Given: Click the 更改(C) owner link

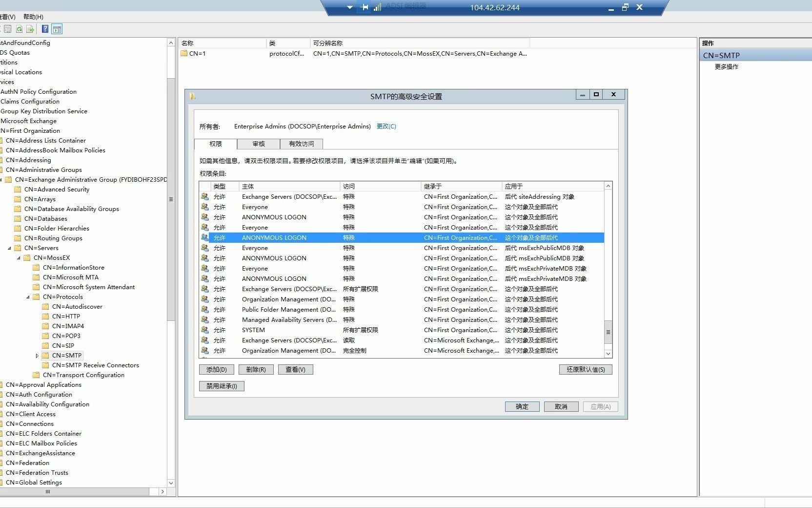Looking at the screenshot, I should click(386, 126).
